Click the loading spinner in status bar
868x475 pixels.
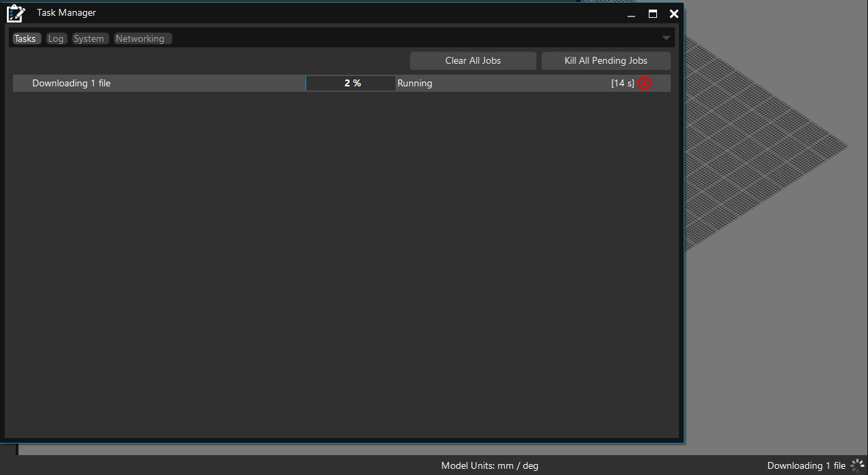[x=856, y=465]
